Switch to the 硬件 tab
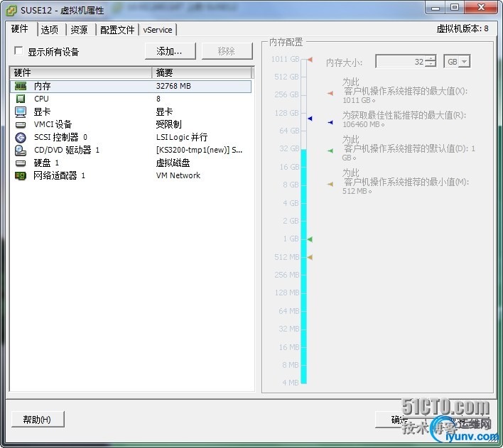 (x=20, y=29)
